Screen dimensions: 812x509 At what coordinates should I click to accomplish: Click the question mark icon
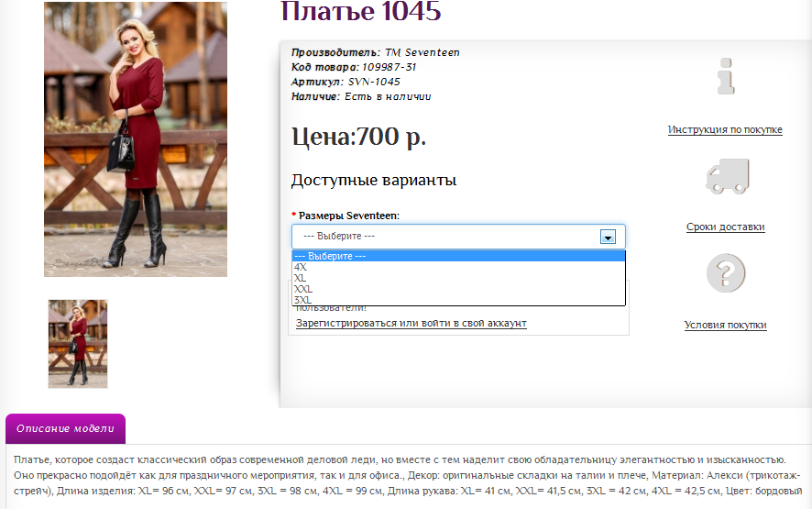click(726, 272)
